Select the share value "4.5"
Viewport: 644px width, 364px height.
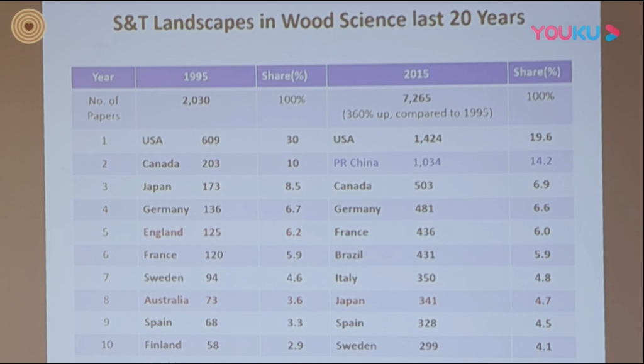[x=544, y=323]
